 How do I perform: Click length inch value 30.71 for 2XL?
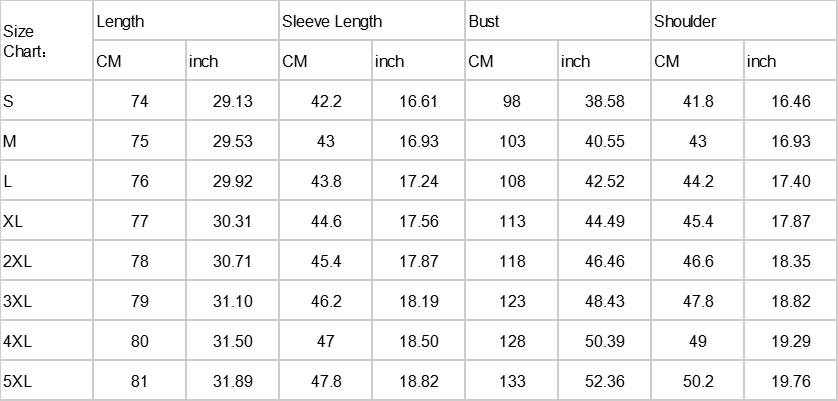[x=232, y=261]
